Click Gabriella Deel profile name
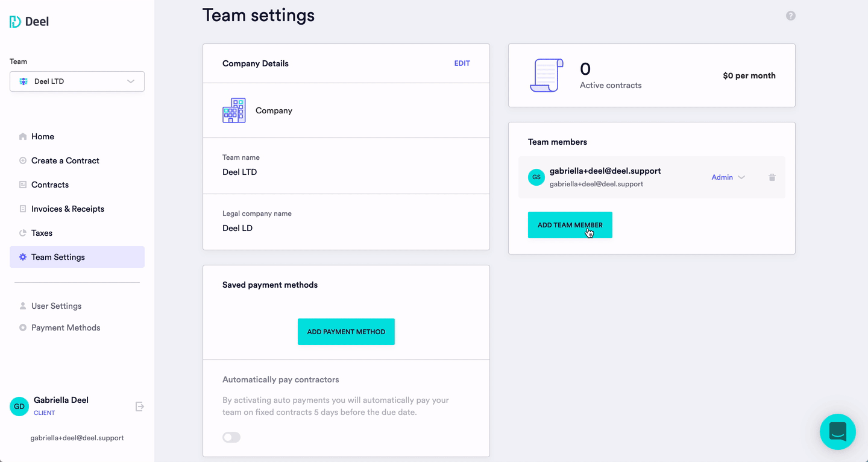Image resolution: width=868 pixels, height=462 pixels. point(61,400)
